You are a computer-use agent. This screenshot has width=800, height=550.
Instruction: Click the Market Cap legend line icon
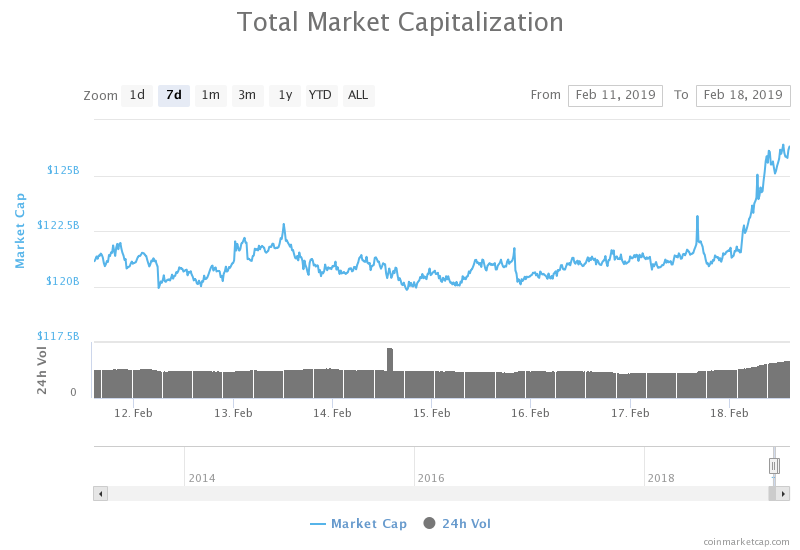coord(318,524)
